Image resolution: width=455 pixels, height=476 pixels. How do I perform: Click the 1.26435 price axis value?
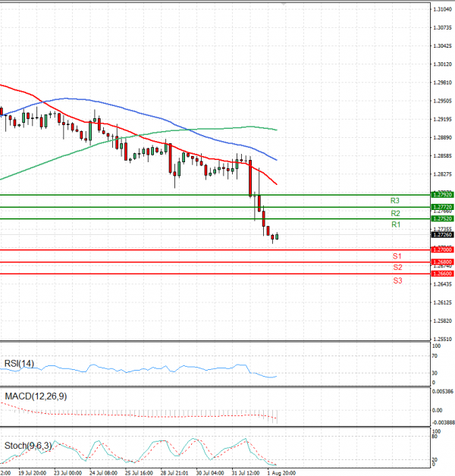tap(443, 284)
